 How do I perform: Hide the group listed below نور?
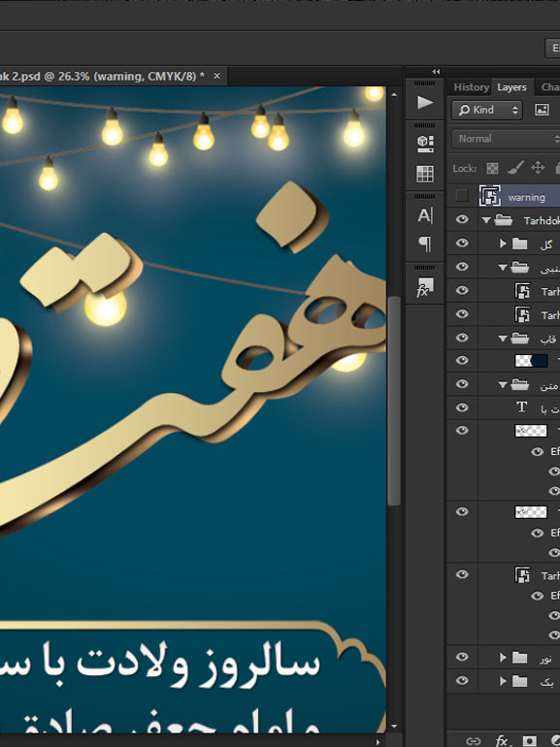tap(462, 681)
